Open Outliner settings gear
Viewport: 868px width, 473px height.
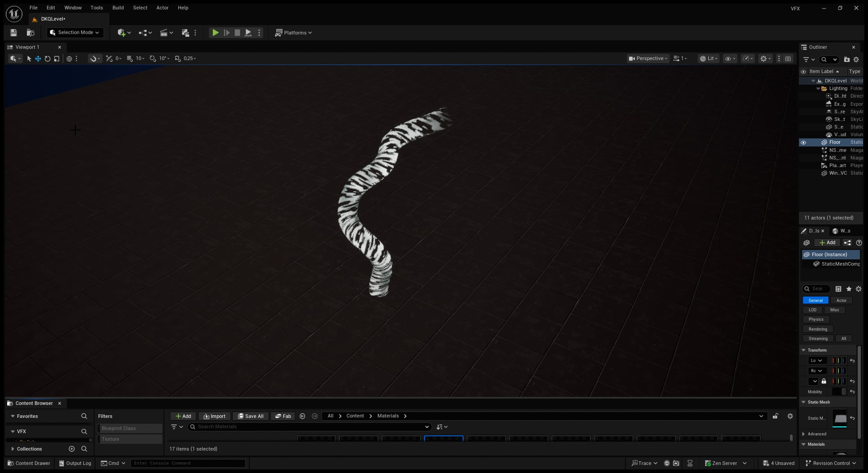pyautogui.click(x=856, y=60)
